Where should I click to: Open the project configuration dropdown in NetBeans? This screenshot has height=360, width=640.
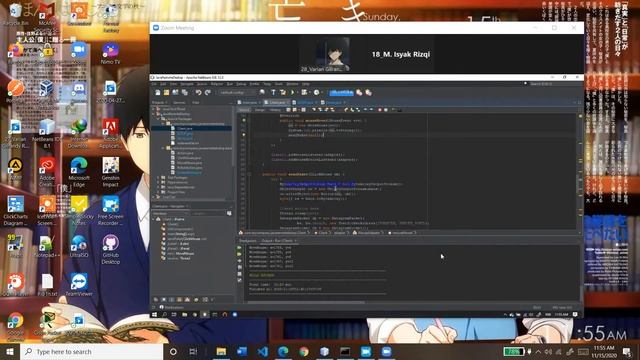pyautogui.click(x=237, y=93)
